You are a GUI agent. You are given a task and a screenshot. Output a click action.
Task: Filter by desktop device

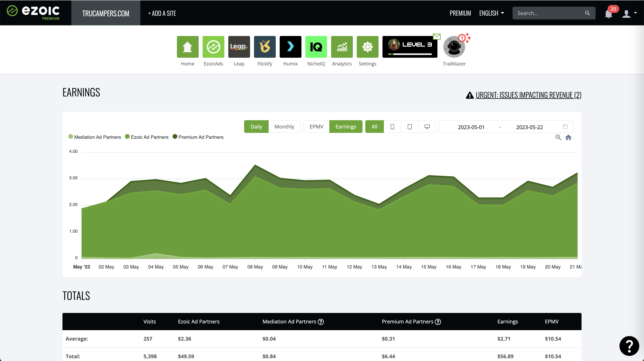coord(427,127)
